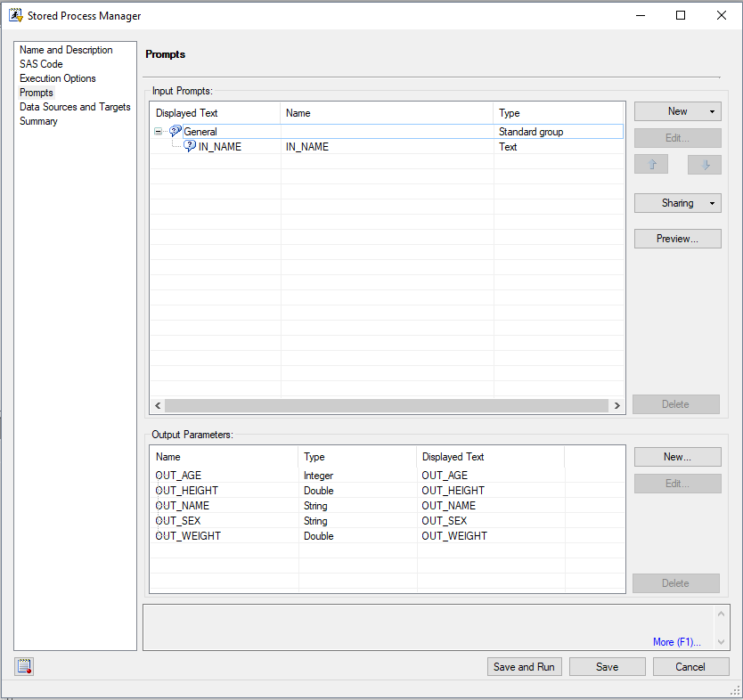Click the Save and Run button
Screen dimensions: 743x700
[x=524, y=666]
